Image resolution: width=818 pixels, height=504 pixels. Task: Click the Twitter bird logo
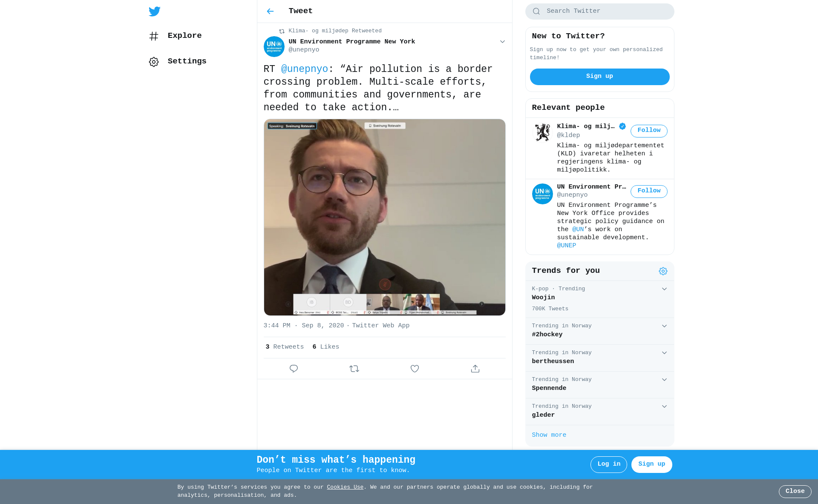click(x=155, y=11)
